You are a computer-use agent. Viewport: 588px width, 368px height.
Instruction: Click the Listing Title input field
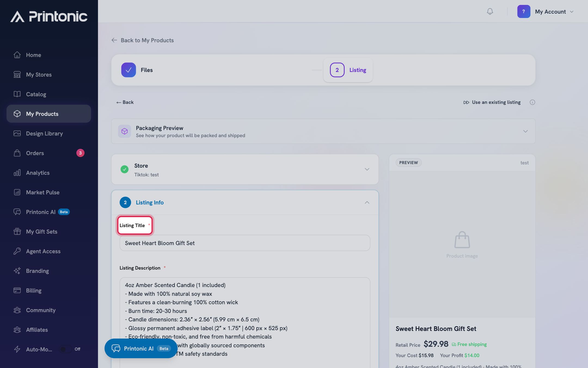245,243
